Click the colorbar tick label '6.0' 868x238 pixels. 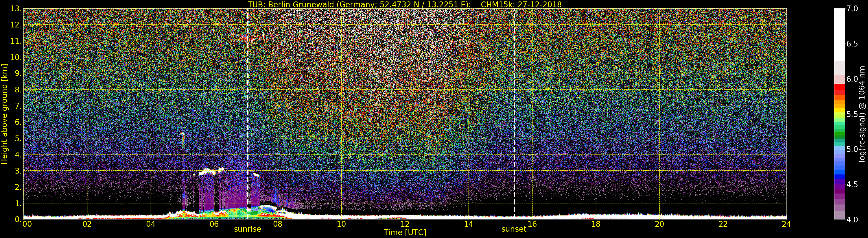pos(852,79)
